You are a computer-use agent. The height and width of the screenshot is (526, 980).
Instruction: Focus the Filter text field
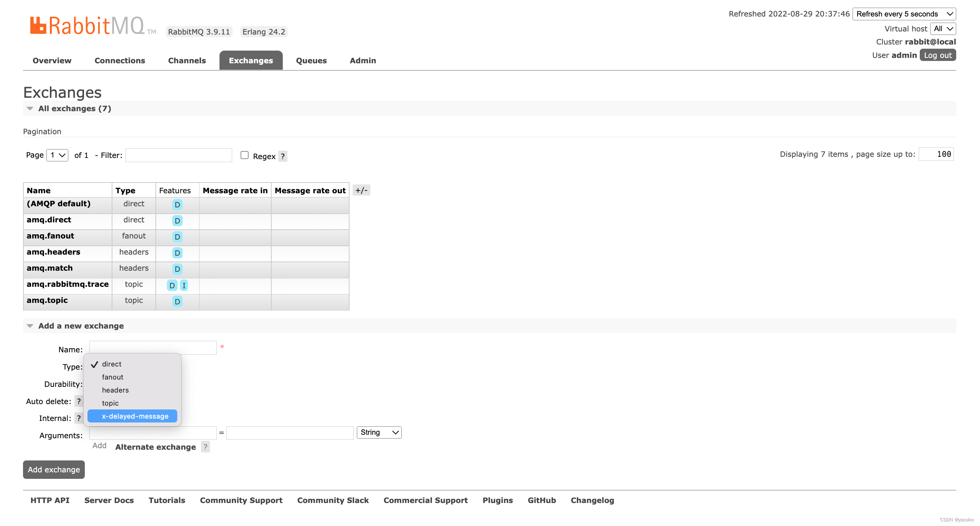[179, 155]
